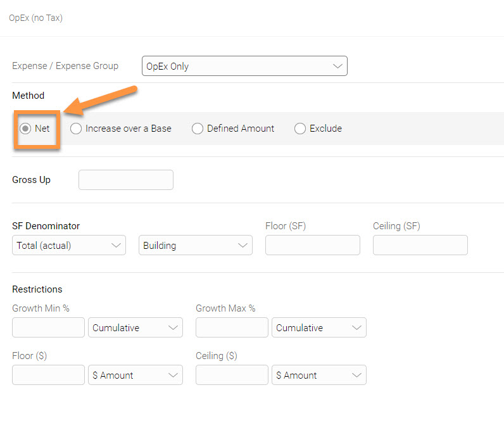Focus the Growth Max % input field
504x423 pixels.
coord(232,327)
